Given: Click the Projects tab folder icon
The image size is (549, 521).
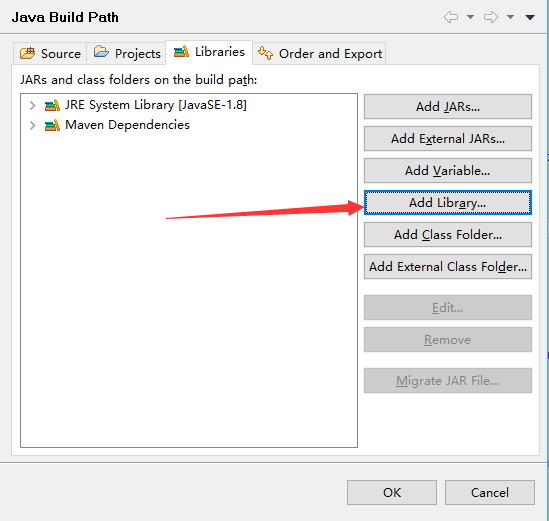Looking at the screenshot, I should 101,52.
